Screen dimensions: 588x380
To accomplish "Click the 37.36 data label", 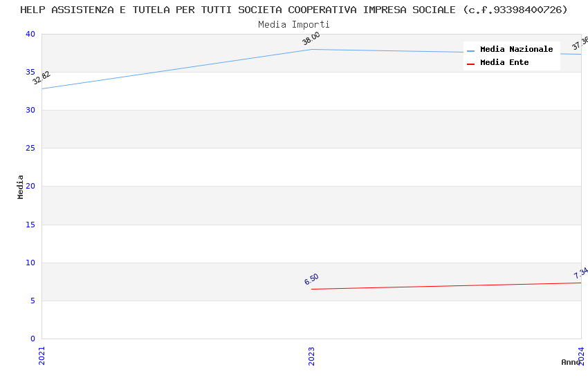I will [580, 44].
